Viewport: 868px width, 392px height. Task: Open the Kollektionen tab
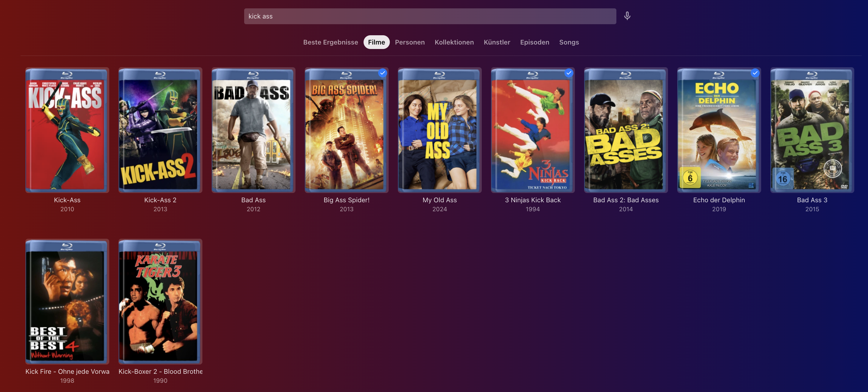tap(454, 42)
